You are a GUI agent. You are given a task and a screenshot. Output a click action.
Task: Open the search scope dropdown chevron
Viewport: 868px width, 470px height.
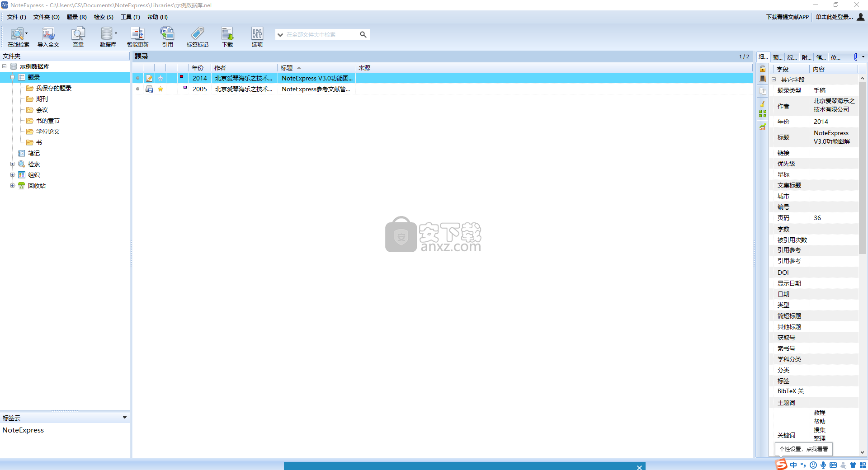[280, 35]
